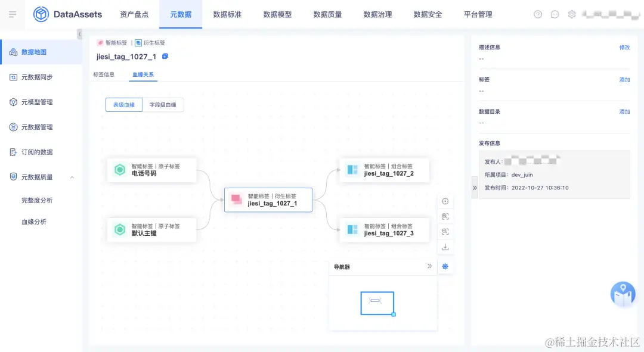Open the help question mark icon
644x352 pixels.
[x=538, y=14]
